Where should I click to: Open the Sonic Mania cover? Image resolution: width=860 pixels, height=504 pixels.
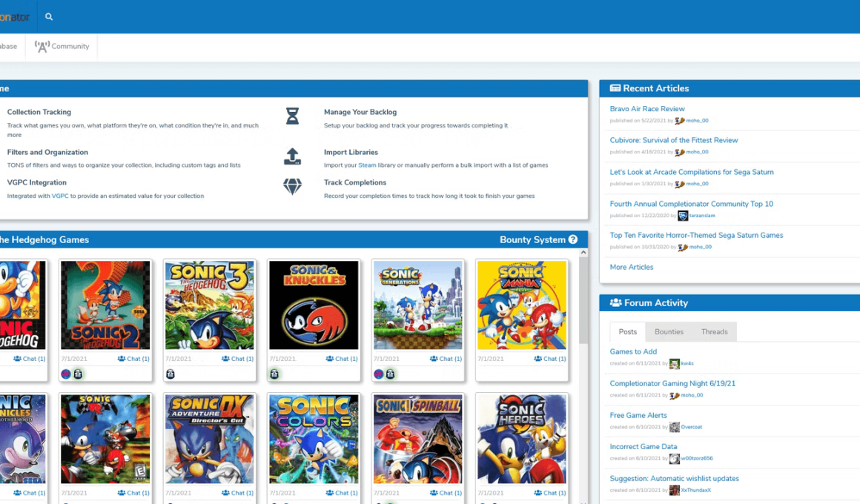pos(522,305)
